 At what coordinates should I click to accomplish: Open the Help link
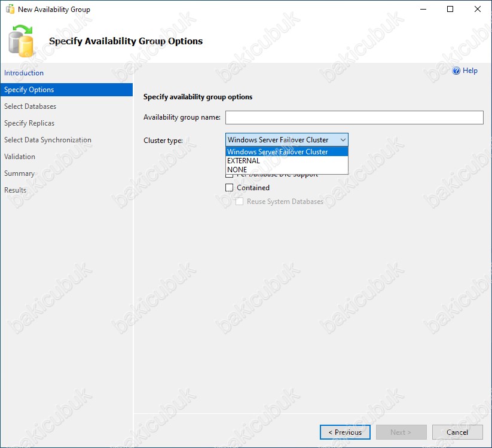tap(470, 71)
